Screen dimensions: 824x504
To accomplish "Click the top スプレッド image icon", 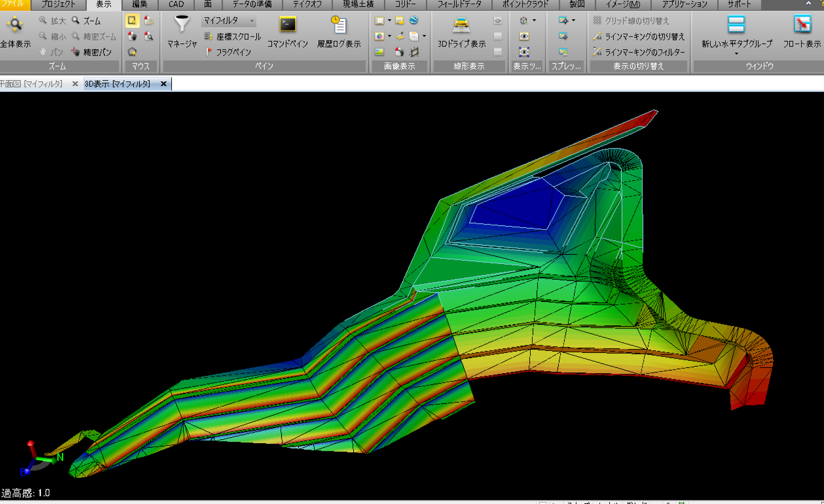I will pyautogui.click(x=563, y=21).
